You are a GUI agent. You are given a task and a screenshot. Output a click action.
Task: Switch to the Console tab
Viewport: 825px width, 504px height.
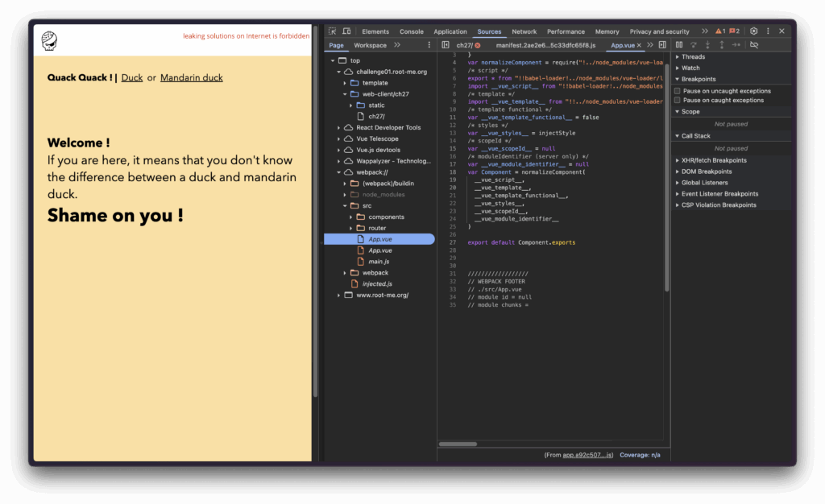click(411, 31)
